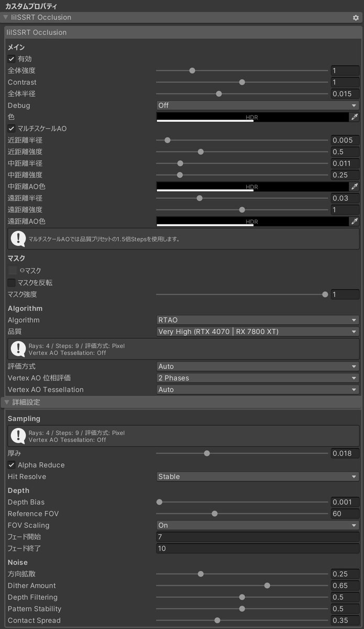Click the 中距離強度 slider

tap(242, 175)
